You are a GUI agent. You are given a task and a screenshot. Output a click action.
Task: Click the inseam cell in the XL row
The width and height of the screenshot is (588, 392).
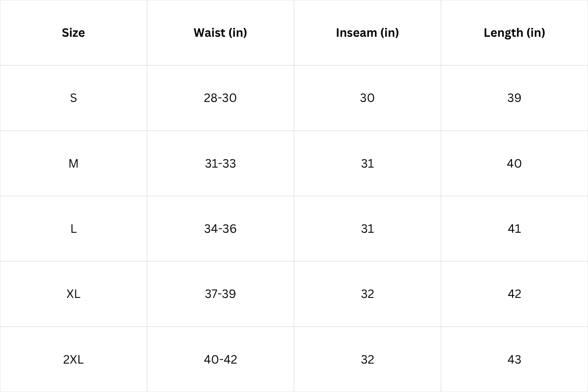tap(367, 294)
